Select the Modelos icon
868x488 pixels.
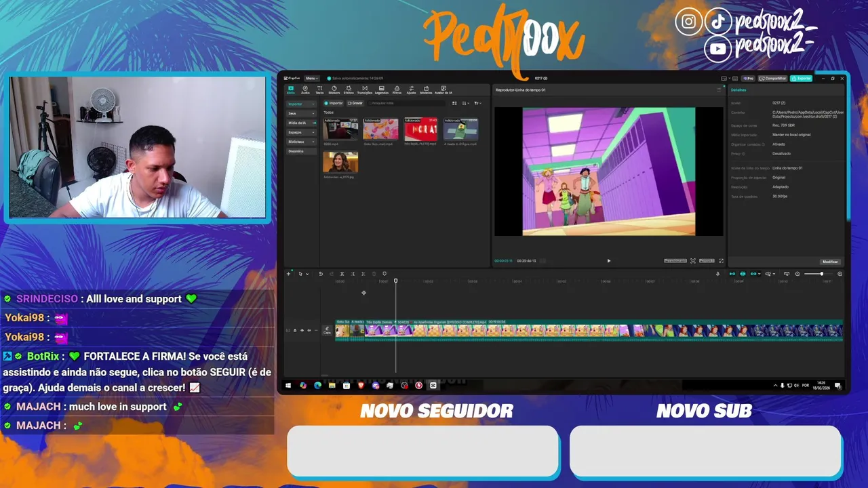pos(426,89)
